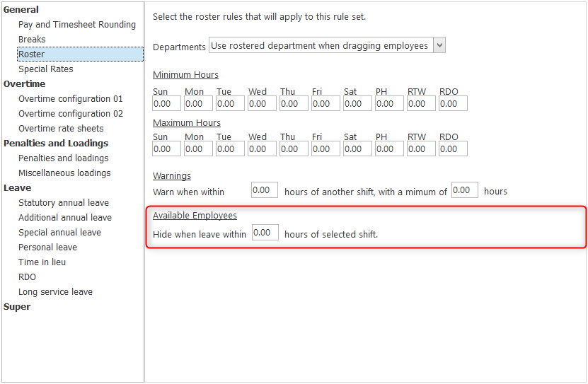Click the Minimum Hours heading
This screenshot has height=384, width=588.
click(185, 74)
